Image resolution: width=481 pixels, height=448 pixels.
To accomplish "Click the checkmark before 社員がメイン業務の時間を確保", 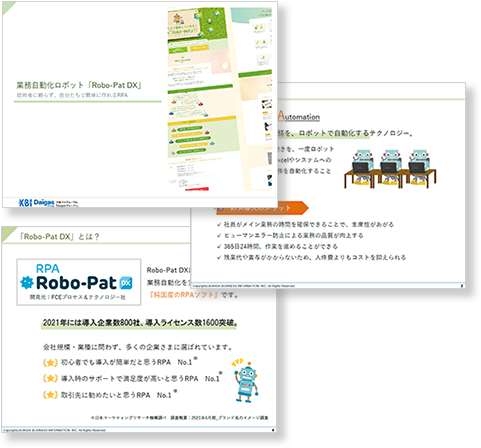I will click(x=219, y=225).
